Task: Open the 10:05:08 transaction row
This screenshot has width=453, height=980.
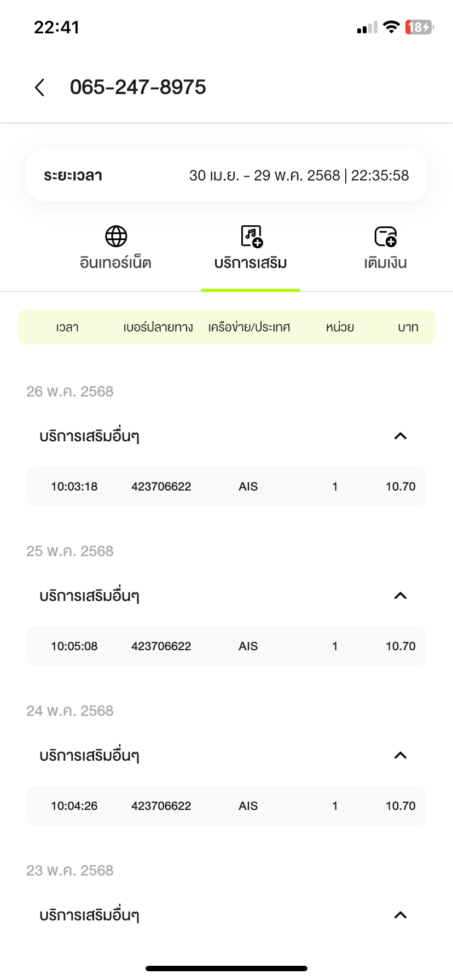Action: [x=226, y=646]
